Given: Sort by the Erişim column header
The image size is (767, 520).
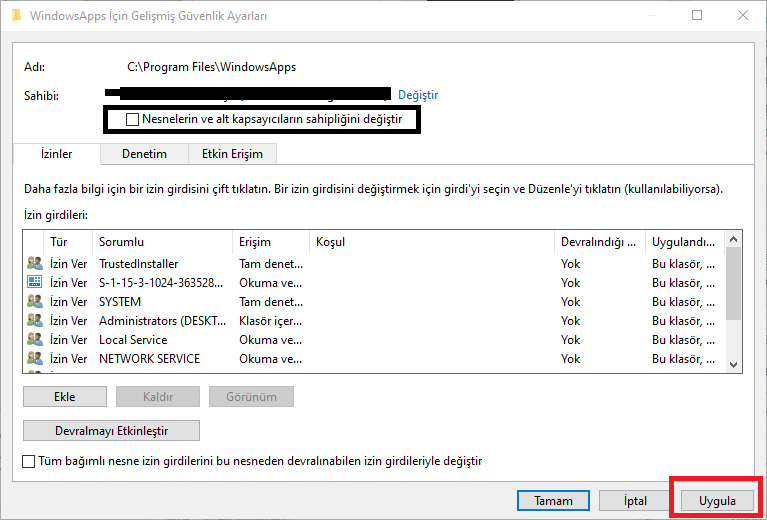Looking at the screenshot, I should [x=271, y=242].
